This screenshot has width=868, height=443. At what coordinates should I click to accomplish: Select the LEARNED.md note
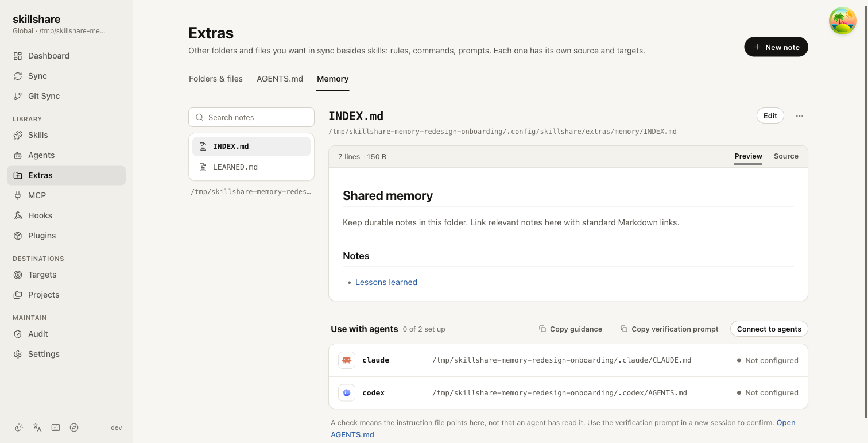point(251,167)
